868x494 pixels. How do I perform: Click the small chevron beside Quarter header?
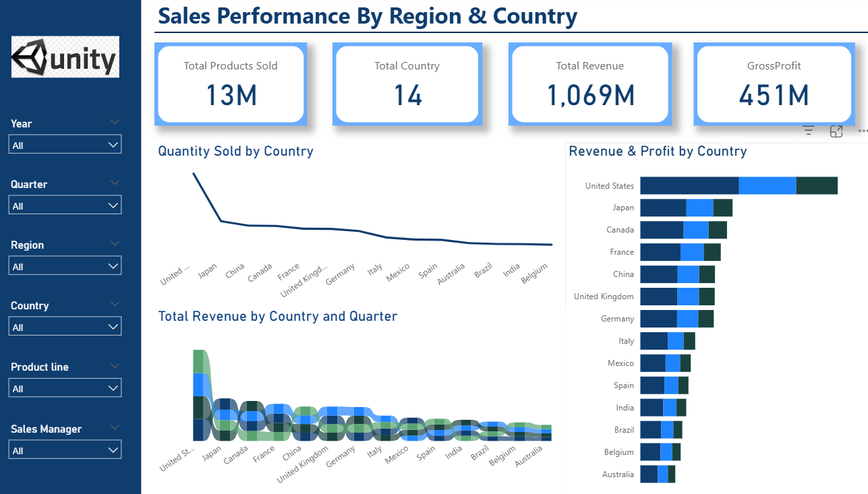[x=115, y=183]
